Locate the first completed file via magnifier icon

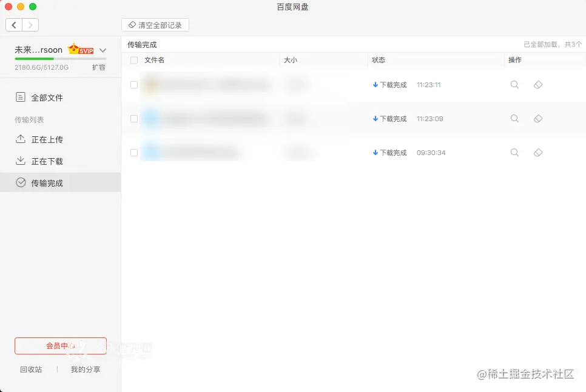coord(514,85)
